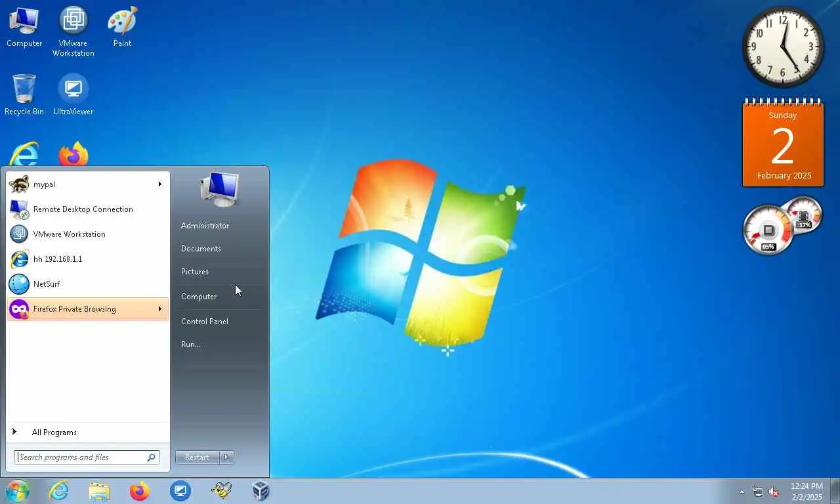Expand the Firefox Private Browsing jump list arrow
Viewport: 840px width, 504px height.
(x=159, y=309)
